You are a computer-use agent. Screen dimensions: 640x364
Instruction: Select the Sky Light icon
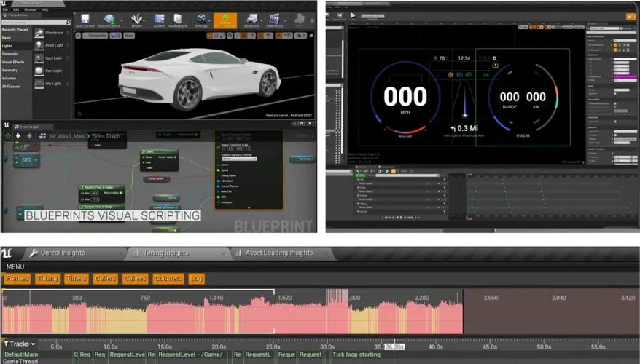click(39, 84)
